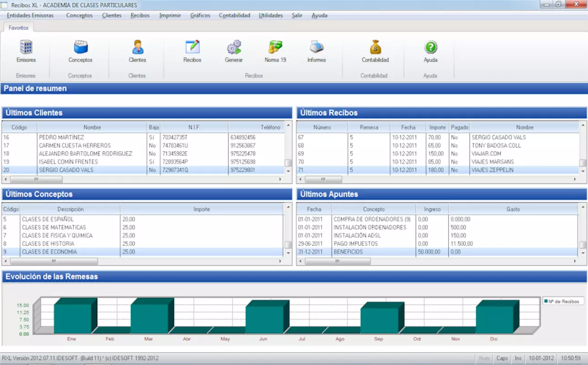The width and height of the screenshot is (588, 365).
Task: Open the Utilidades menu
Action: point(271,16)
